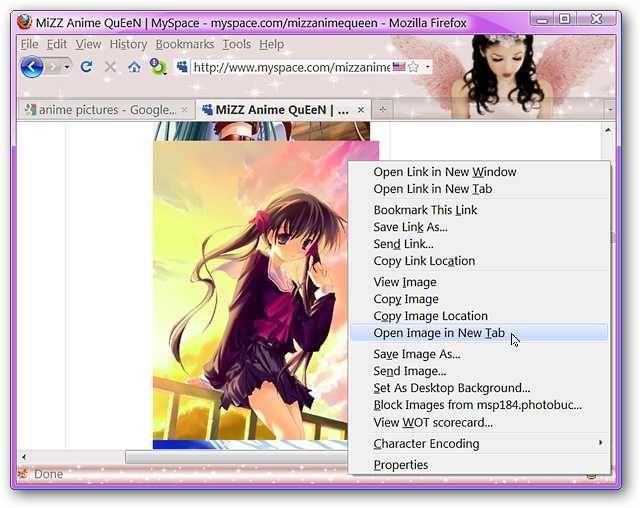Choose Open Link in New Window
The image size is (640, 508).
point(445,172)
